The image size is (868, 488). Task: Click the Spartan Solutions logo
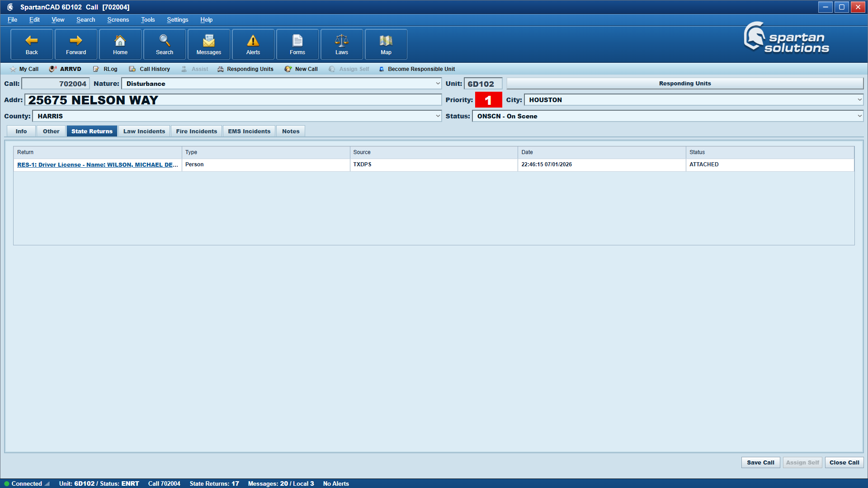[787, 38]
